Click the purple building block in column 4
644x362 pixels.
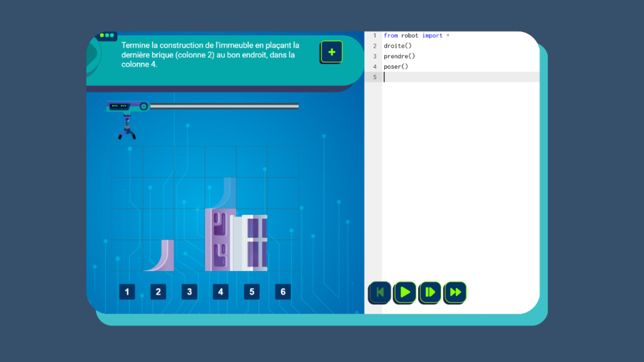coord(217,239)
